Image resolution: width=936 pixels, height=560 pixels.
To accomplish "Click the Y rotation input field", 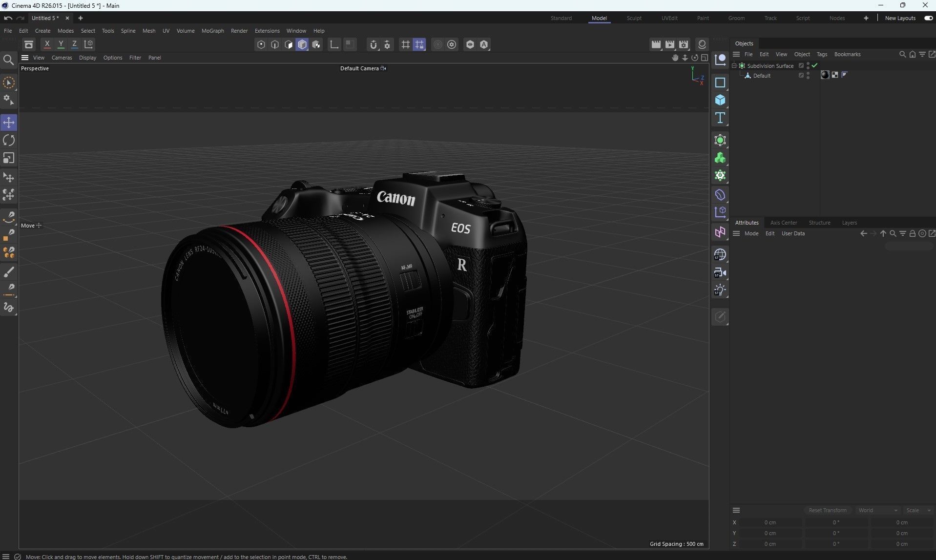I will coord(836,533).
